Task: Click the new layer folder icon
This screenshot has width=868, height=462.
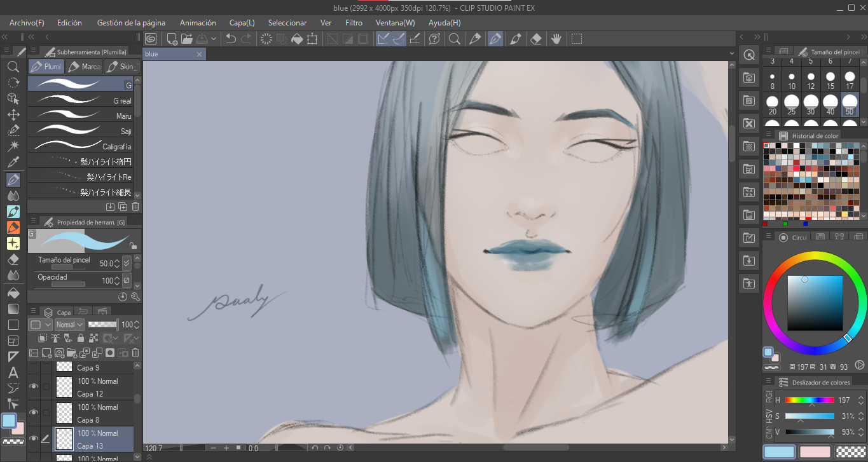Action: 73,353
